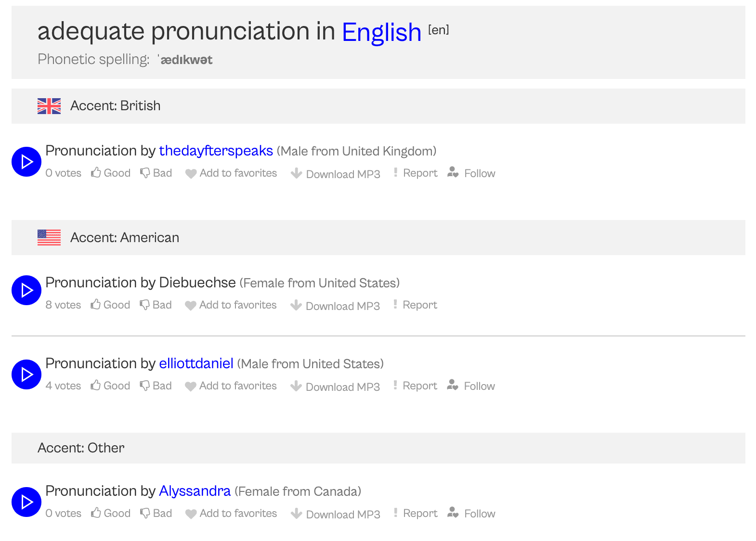Report the pronunciation by Diebuechse

pyautogui.click(x=415, y=305)
